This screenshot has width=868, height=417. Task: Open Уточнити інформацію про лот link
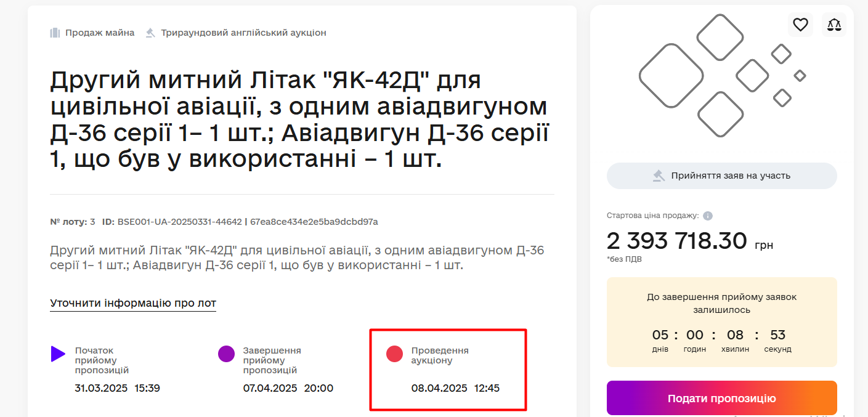(x=133, y=303)
